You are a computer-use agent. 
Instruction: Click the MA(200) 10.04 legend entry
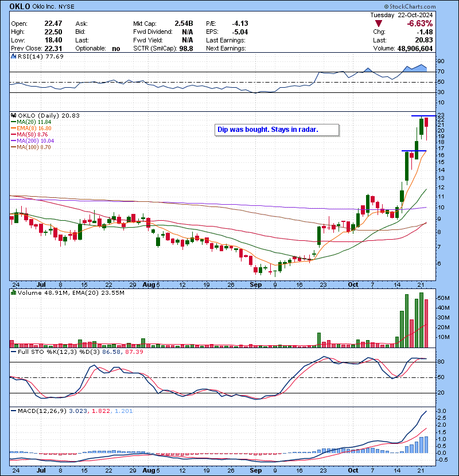[33, 141]
